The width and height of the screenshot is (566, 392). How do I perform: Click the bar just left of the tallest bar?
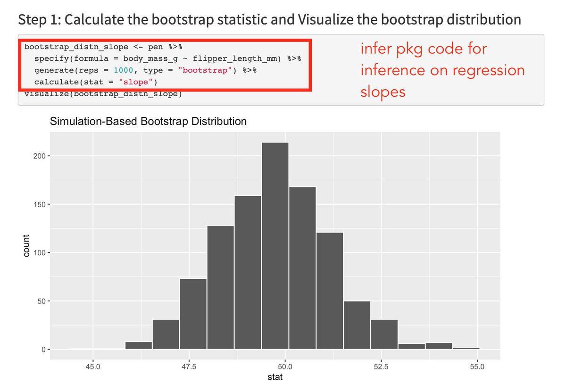(248, 272)
